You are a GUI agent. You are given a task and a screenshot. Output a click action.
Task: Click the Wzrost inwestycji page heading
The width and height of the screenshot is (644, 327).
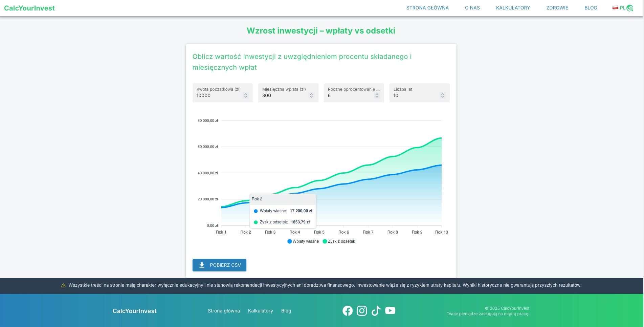click(321, 31)
